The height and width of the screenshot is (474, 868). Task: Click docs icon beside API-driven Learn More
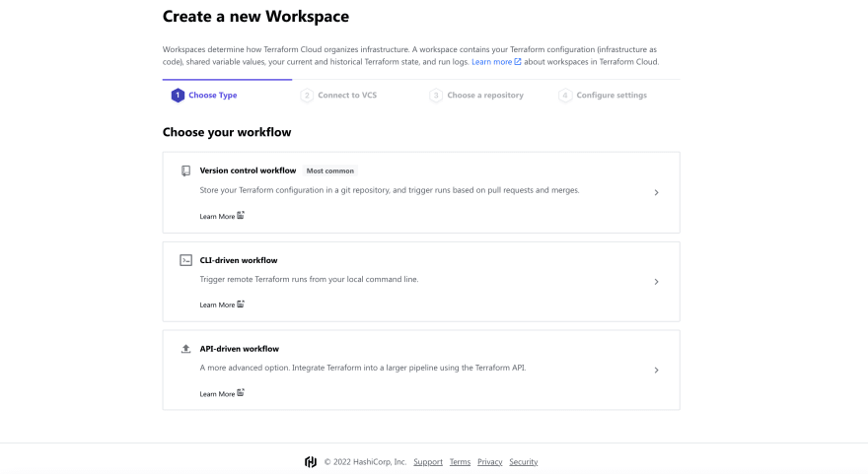(x=241, y=392)
